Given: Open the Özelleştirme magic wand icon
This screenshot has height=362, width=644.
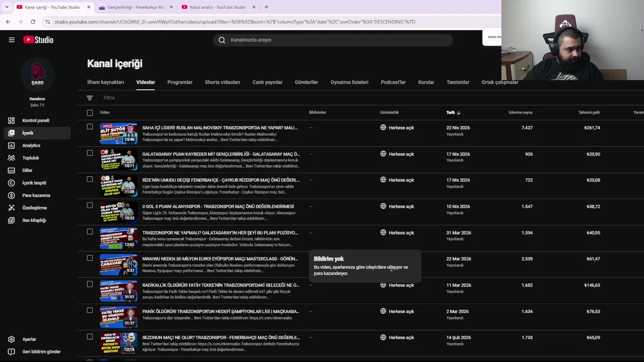Looking at the screenshot, I should tap(11, 208).
